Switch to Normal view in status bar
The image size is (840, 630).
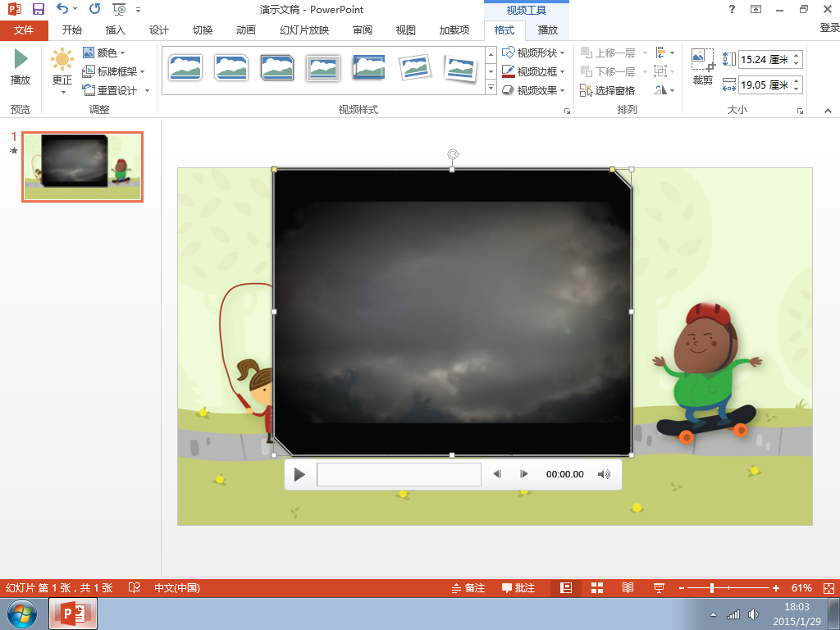pos(566,587)
